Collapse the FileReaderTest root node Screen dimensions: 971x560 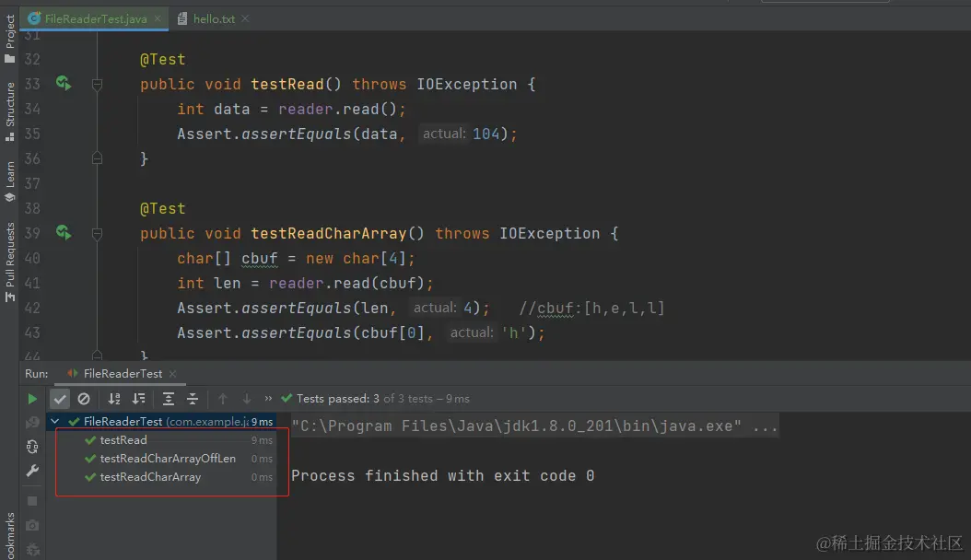point(55,422)
